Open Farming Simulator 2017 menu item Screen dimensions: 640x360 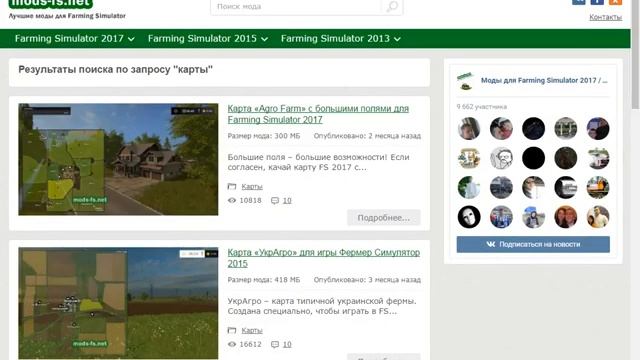(x=69, y=38)
